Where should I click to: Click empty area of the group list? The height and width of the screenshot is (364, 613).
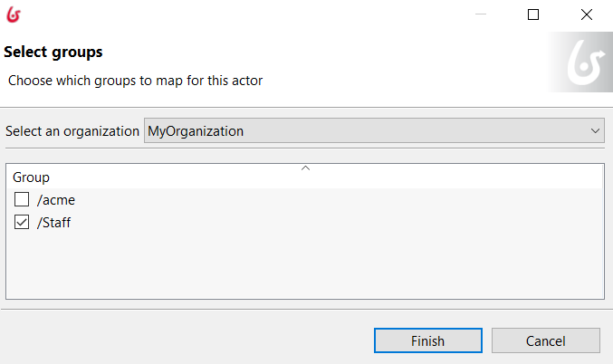click(305, 266)
